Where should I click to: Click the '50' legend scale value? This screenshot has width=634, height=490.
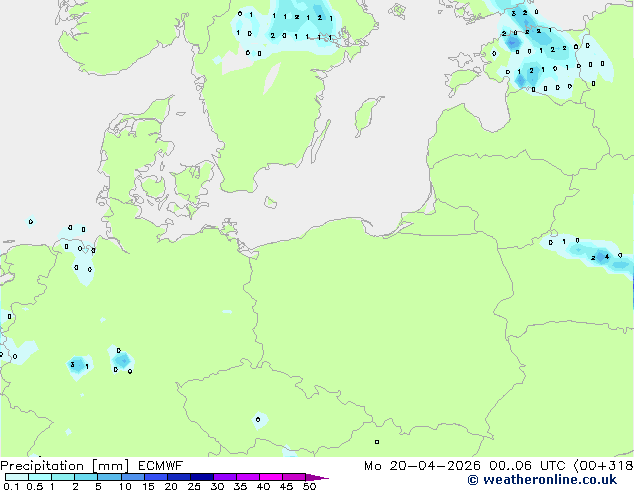pos(310,486)
